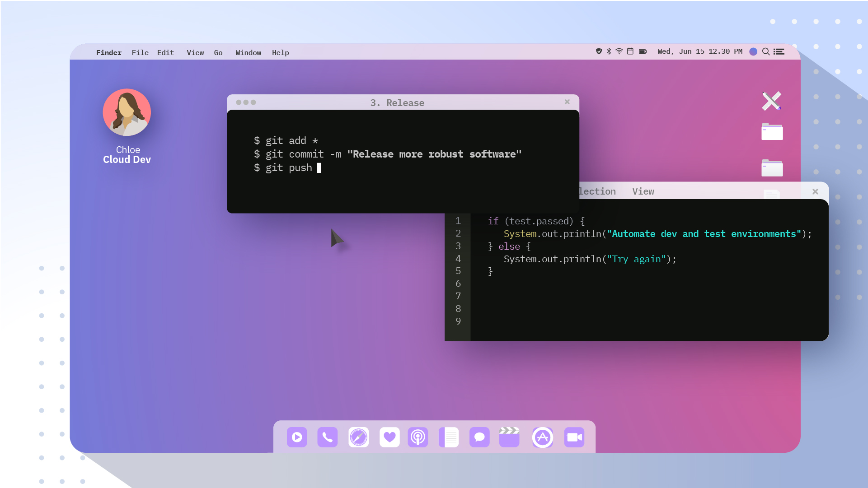Click the purple circle in menu bar
The height and width of the screenshot is (488, 868).
click(x=753, y=51)
